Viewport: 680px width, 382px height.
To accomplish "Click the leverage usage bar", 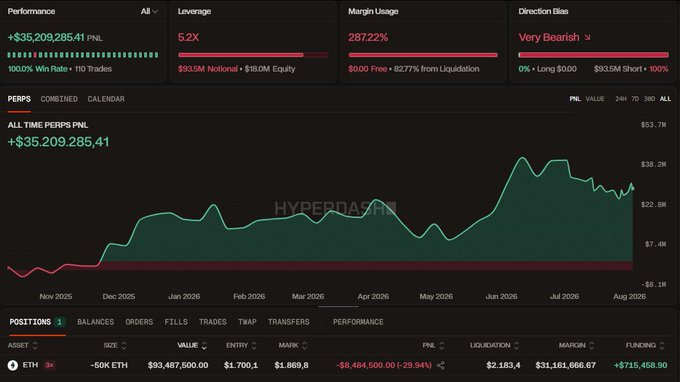I will coord(253,55).
